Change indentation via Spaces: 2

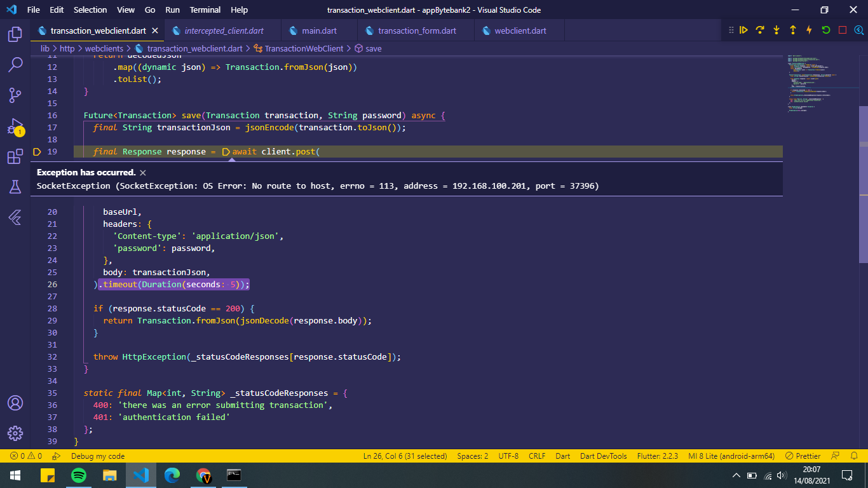473,456
